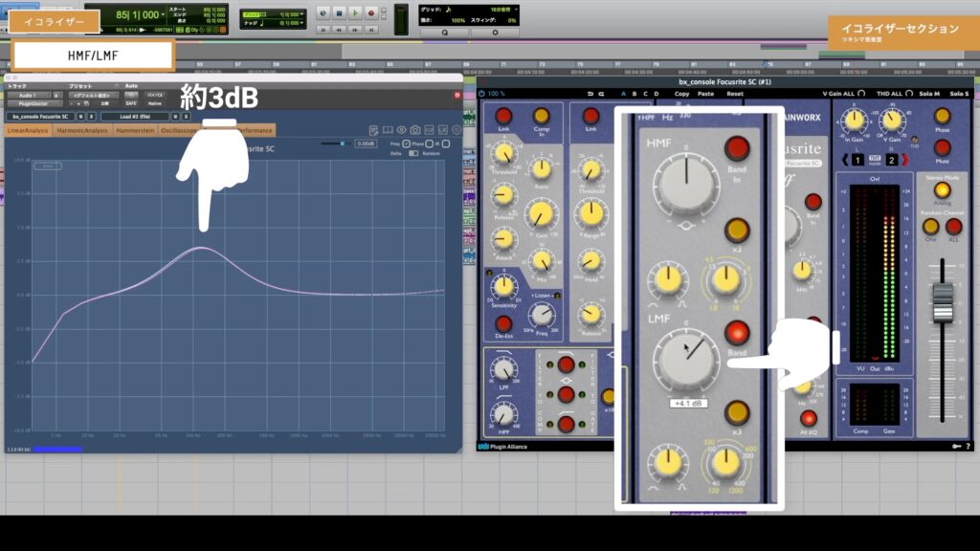Select settings bank A in bx_console
Viewport: 980px width, 551px height.
point(623,94)
